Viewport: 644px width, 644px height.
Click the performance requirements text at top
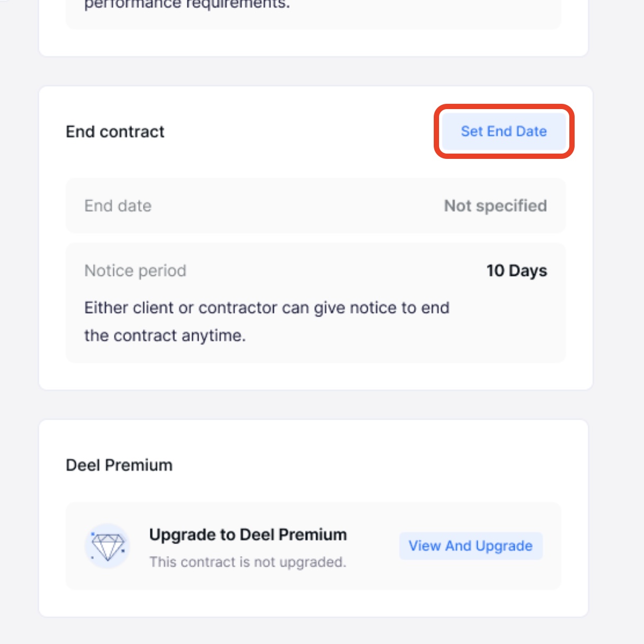[x=187, y=5]
